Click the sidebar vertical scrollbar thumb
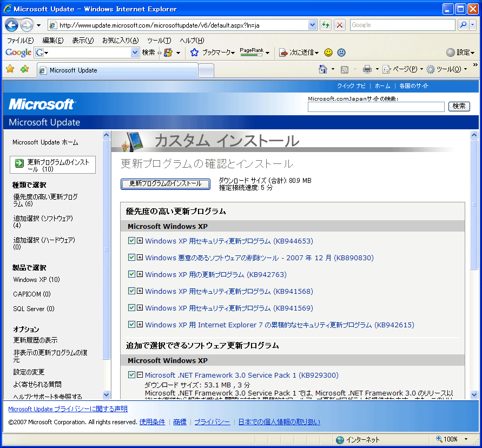Viewport: 482px width, 448px height. tap(107, 249)
